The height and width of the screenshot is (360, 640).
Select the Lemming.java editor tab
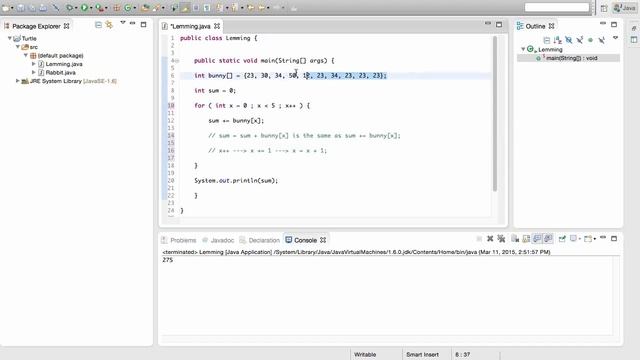click(190, 26)
